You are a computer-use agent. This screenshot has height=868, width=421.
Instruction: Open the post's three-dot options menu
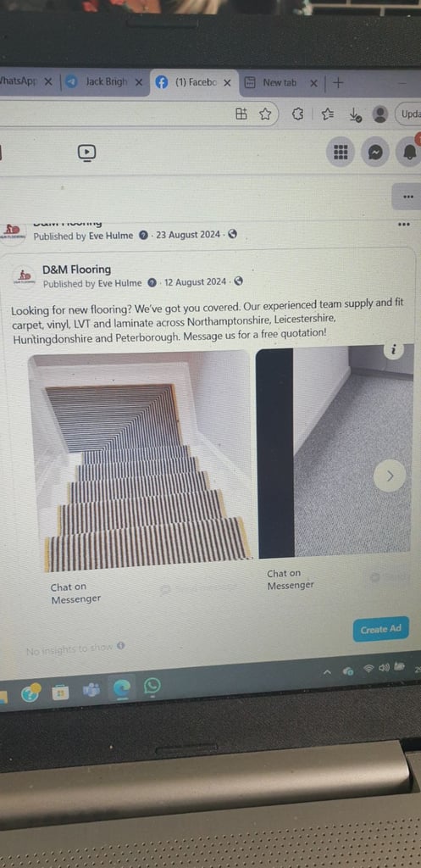(404, 224)
